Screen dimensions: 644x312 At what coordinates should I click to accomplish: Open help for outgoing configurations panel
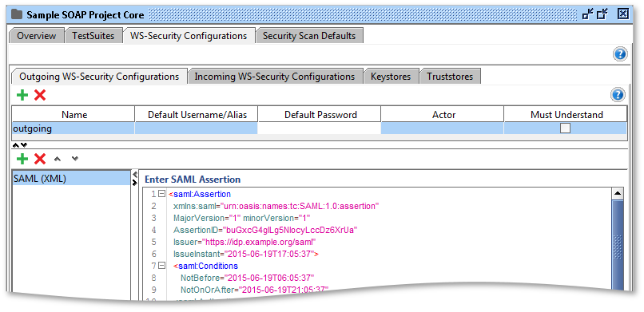click(618, 95)
